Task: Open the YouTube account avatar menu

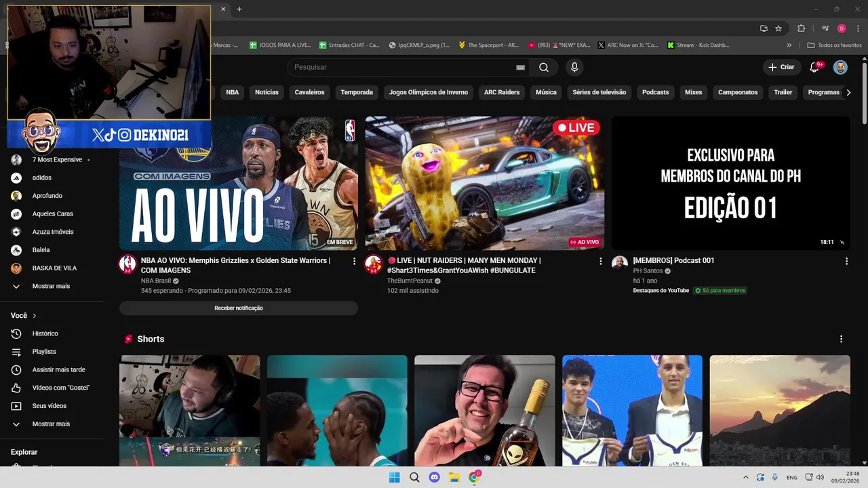Action: [x=840, y=67]
